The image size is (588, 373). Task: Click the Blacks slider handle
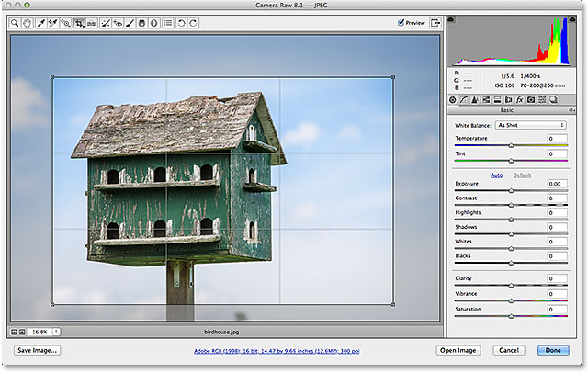tap(511, 263)
